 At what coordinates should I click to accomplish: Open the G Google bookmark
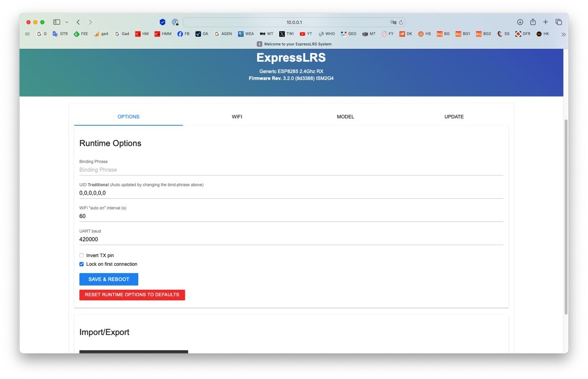[42, 34]
